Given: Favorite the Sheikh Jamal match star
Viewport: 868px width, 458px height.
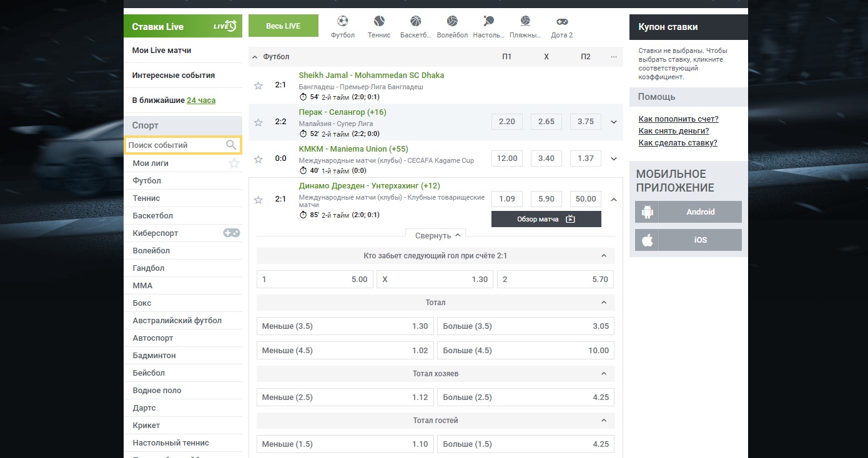Looking at the screenshot, I should point(258,85).
